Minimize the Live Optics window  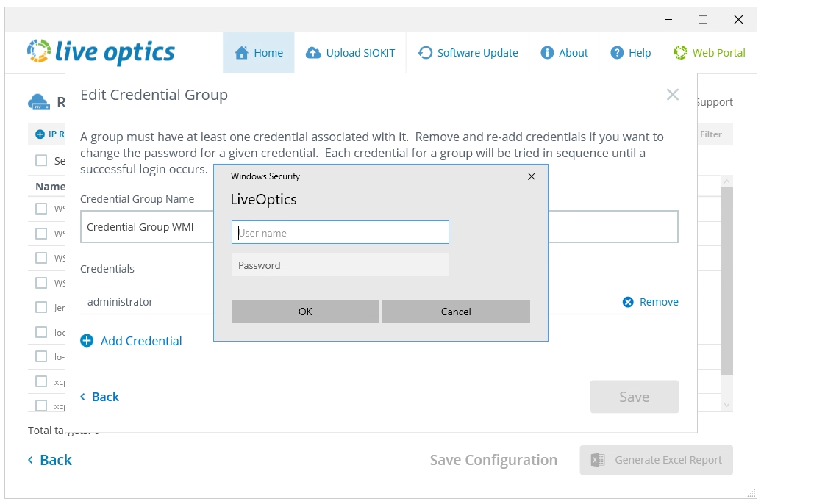click(668, 20)
